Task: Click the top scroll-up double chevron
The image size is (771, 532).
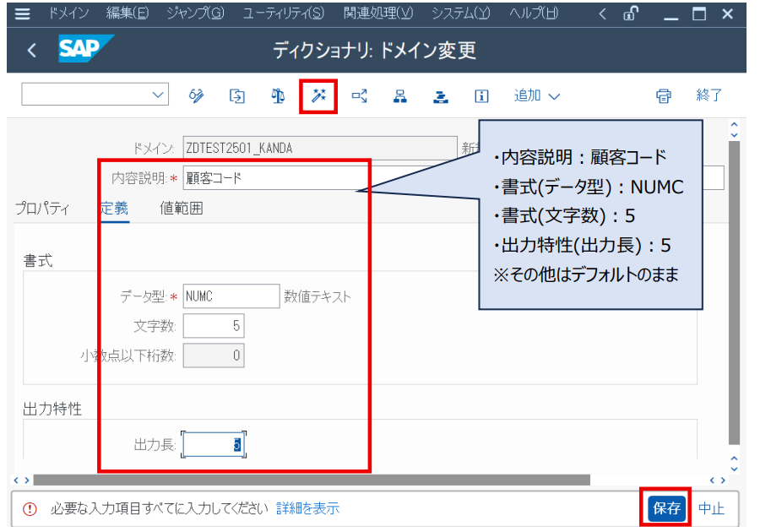Action: (x=734, y=129)
